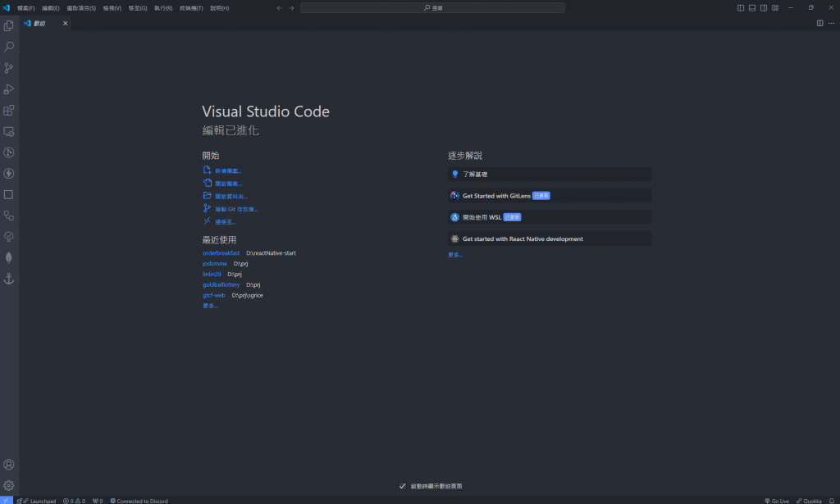This screenshot has width=840, height=504.
Task: Split the editor to the right
Action: (x=819, y=23)
